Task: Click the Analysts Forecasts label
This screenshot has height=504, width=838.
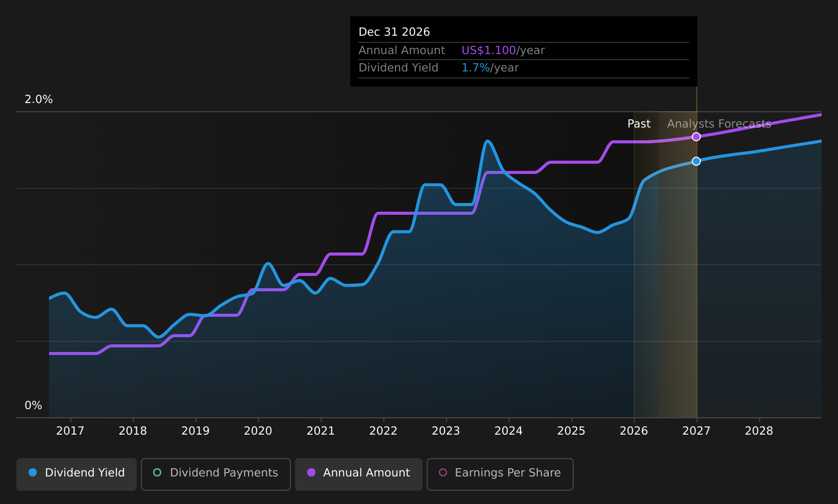Action: (719, 124)
